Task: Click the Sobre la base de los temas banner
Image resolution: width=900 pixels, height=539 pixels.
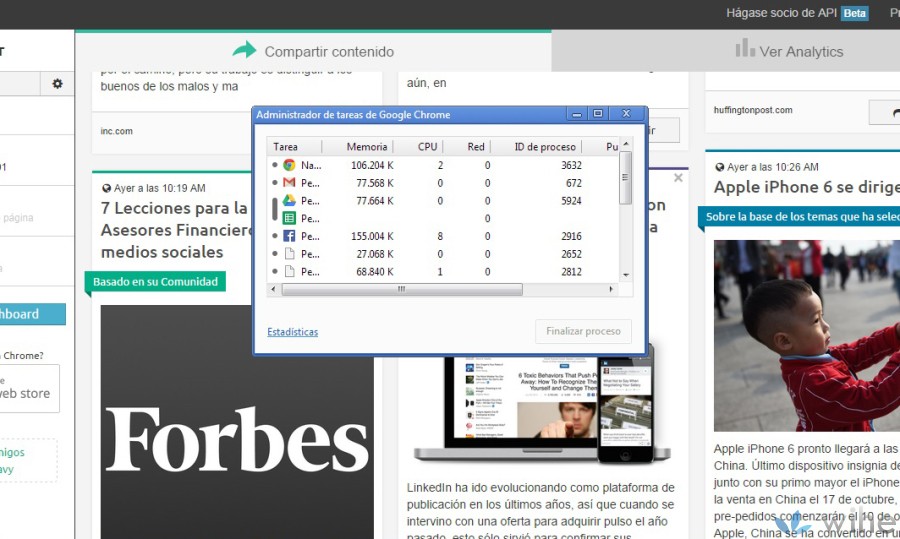Action: click(x=799, y=217)
